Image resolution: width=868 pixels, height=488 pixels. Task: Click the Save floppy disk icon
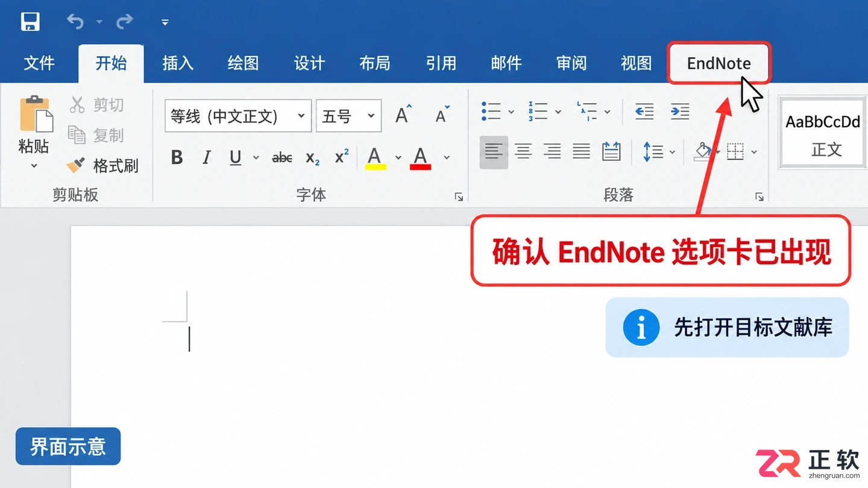click(x=30, y=22)
